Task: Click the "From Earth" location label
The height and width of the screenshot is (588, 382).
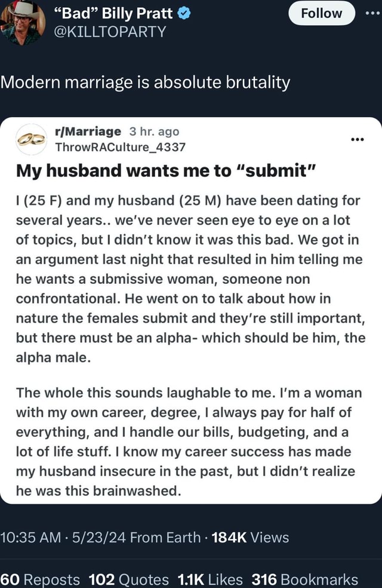Action: coord(166,538)
